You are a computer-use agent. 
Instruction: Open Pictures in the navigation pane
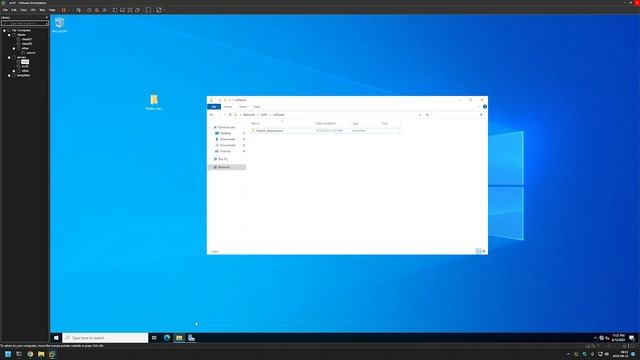225,151
